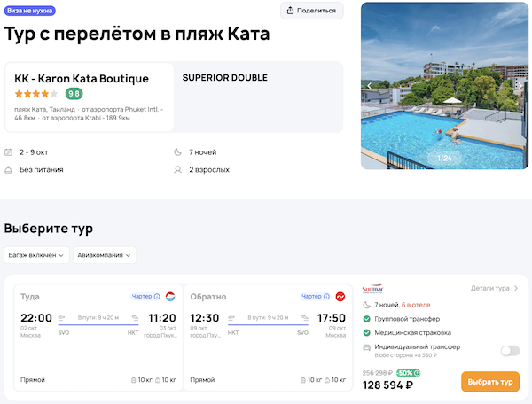Click the -50% discount badge

click(408, 373)
